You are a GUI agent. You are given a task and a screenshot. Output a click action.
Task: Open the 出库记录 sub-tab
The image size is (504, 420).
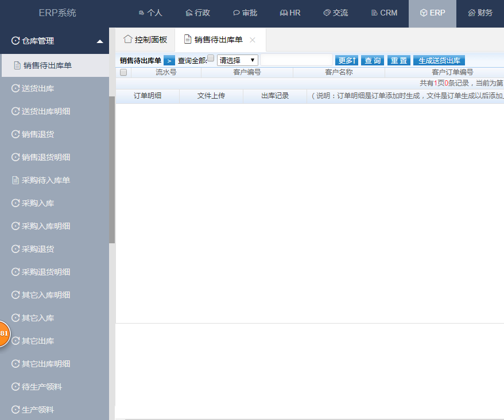[275, 96]
